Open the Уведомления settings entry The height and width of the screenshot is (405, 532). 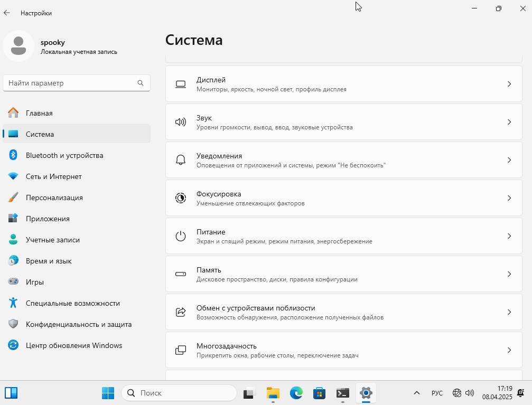pos(344,160)
